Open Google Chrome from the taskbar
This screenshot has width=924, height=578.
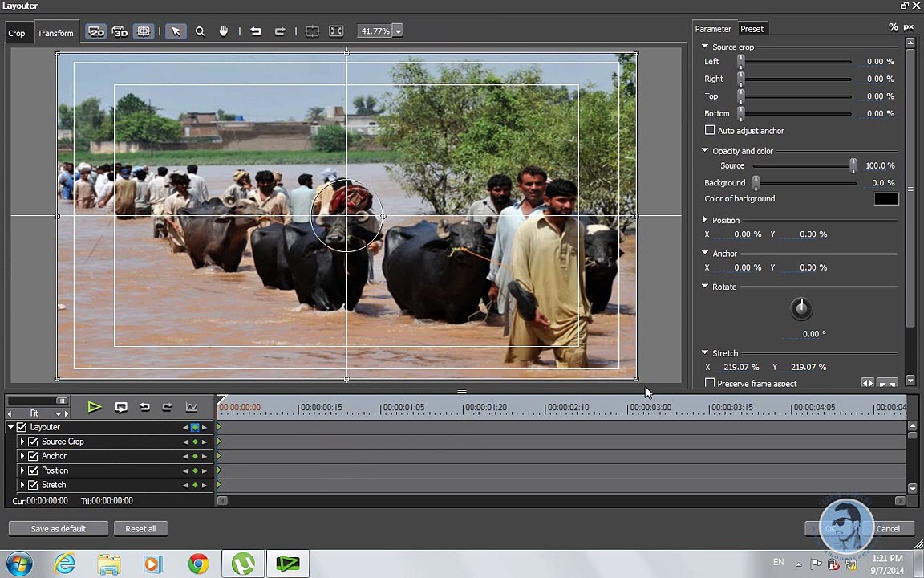click(199, 564)
